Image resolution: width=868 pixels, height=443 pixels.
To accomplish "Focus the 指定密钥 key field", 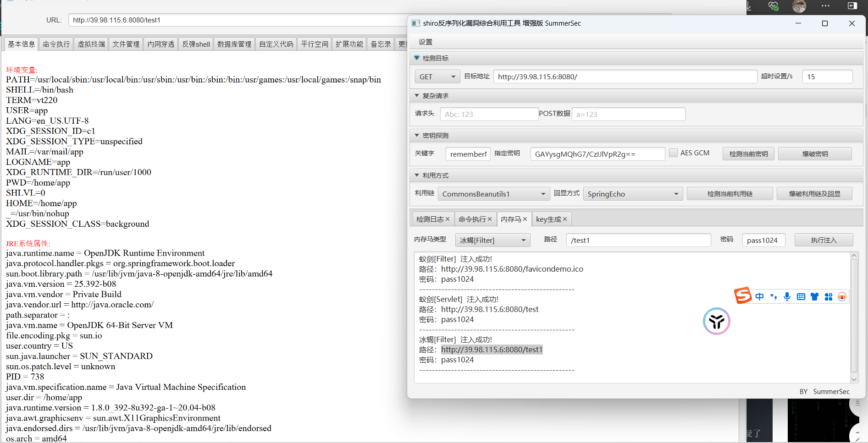I will (597, 154).
